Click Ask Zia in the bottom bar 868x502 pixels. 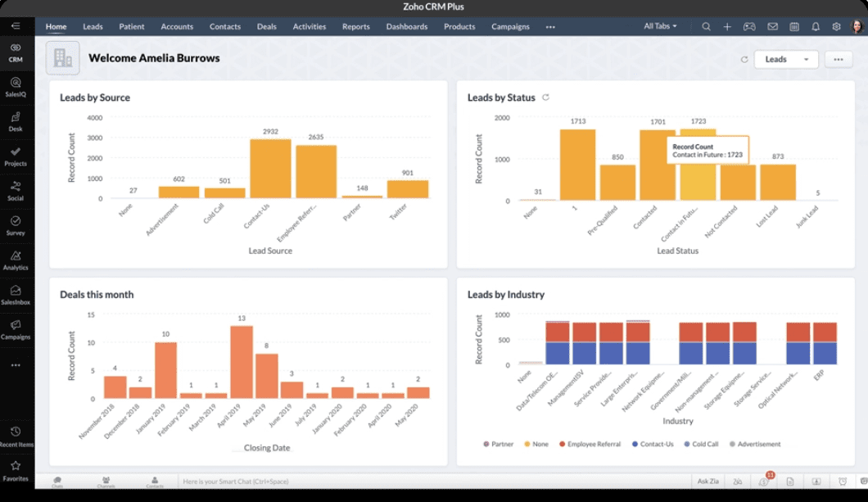click(707, 482)
